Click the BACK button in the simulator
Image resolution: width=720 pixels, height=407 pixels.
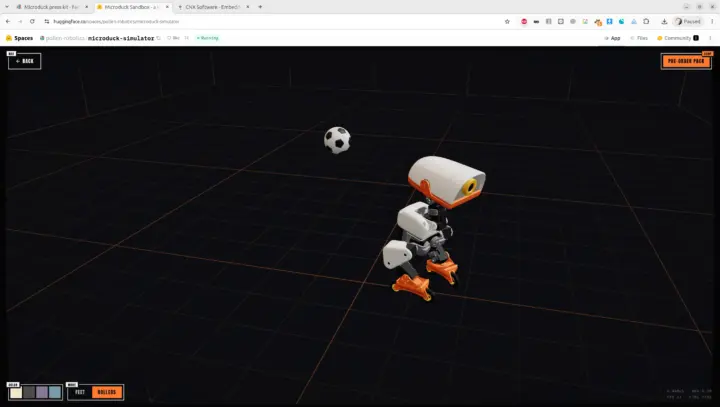(24, 61)
